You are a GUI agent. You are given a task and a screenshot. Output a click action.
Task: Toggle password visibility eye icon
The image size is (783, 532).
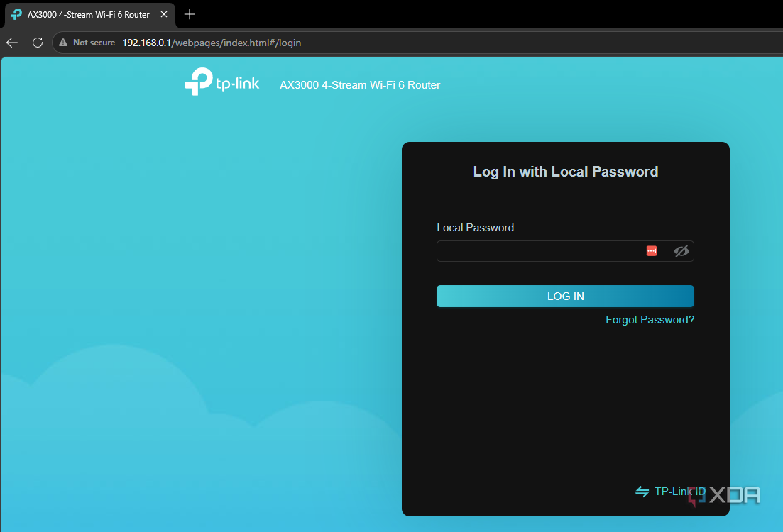[x=681, y=251]
